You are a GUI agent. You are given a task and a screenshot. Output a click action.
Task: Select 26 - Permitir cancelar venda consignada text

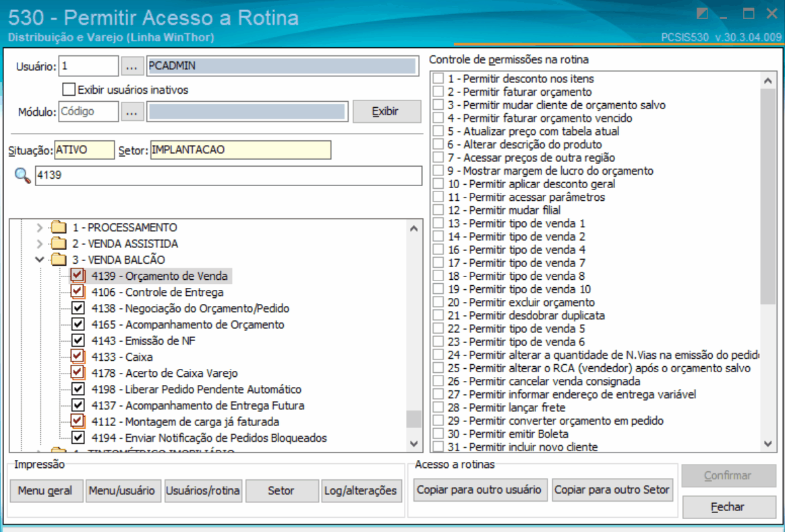coord(544,382)
